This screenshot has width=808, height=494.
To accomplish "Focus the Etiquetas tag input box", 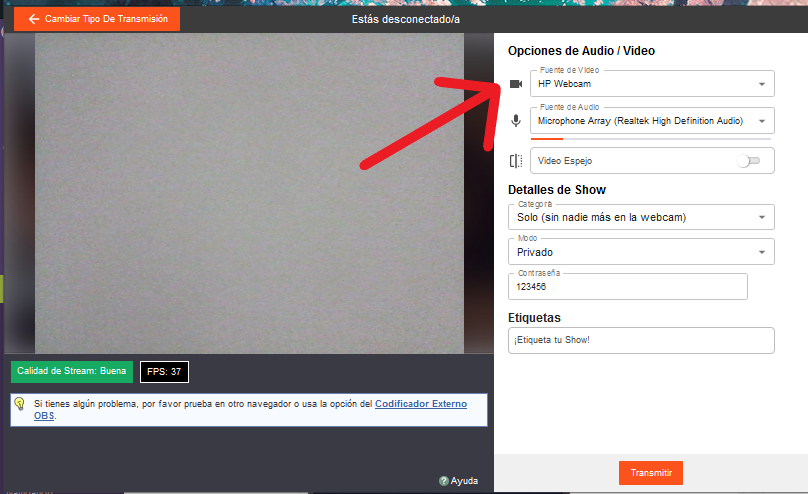I will click(641, 340).
